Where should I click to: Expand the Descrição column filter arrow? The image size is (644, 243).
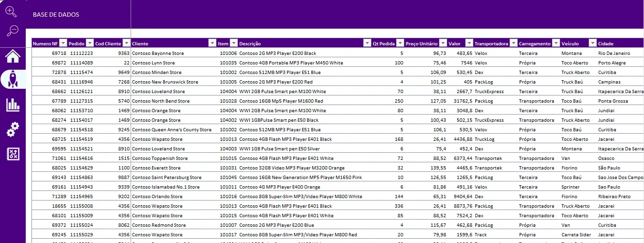(x=367, y=43)
